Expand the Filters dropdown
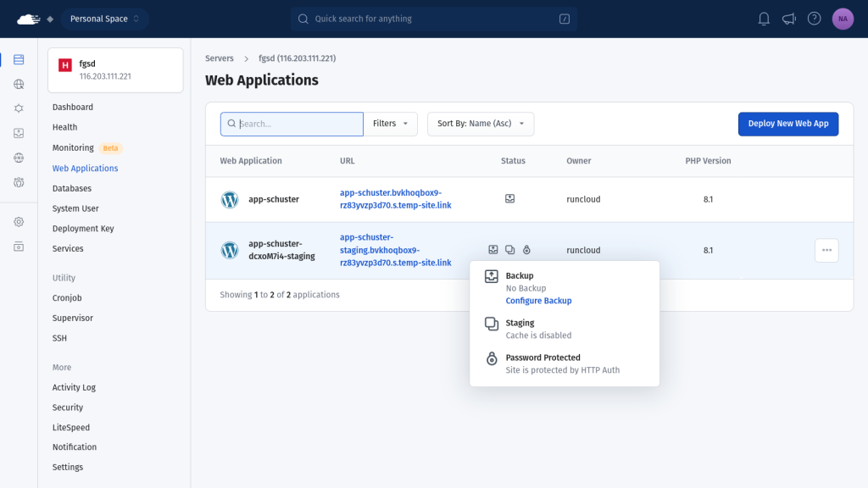 point(390,124)
